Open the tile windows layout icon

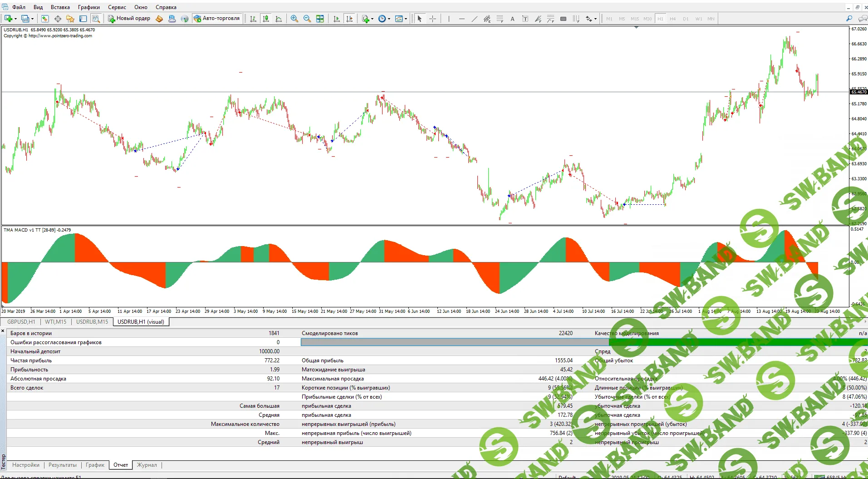pyautogui.click(x=320, y=19)
